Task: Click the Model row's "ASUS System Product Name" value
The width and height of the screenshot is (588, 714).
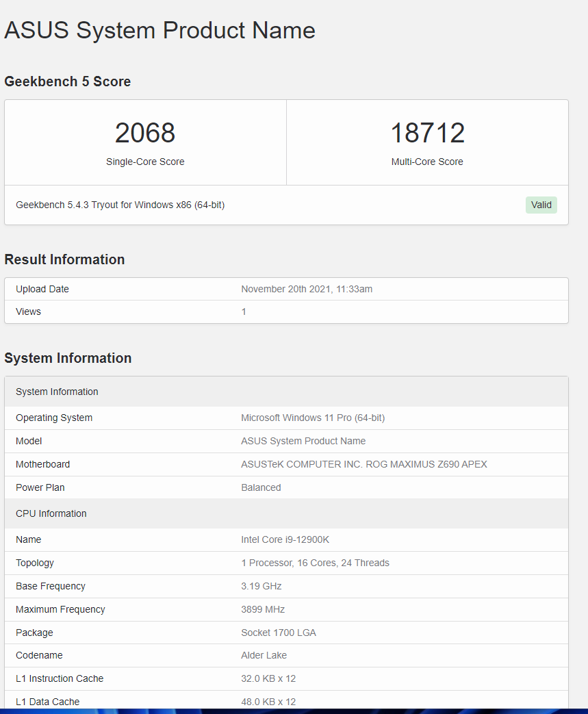Action: click(303, 442)
